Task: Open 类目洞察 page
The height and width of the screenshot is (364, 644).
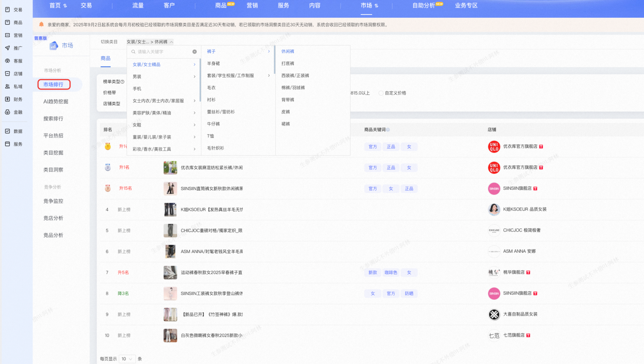Action: point(53,170)
